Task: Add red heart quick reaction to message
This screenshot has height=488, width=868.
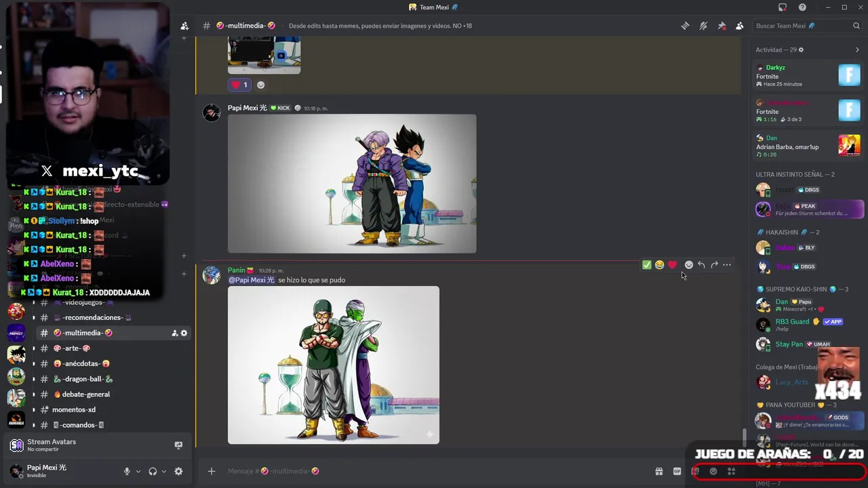Action: (672, 265)
